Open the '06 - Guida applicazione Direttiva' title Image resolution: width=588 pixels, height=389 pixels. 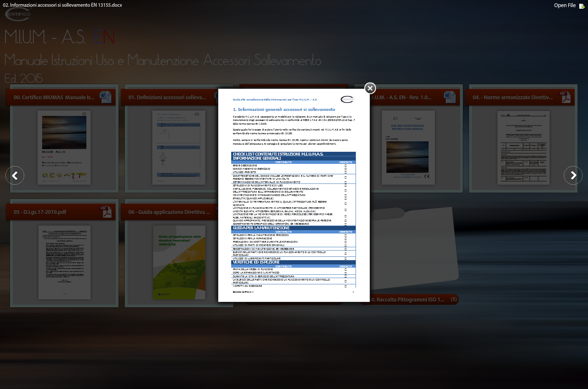pyautogui.click(x=169, y=212)
